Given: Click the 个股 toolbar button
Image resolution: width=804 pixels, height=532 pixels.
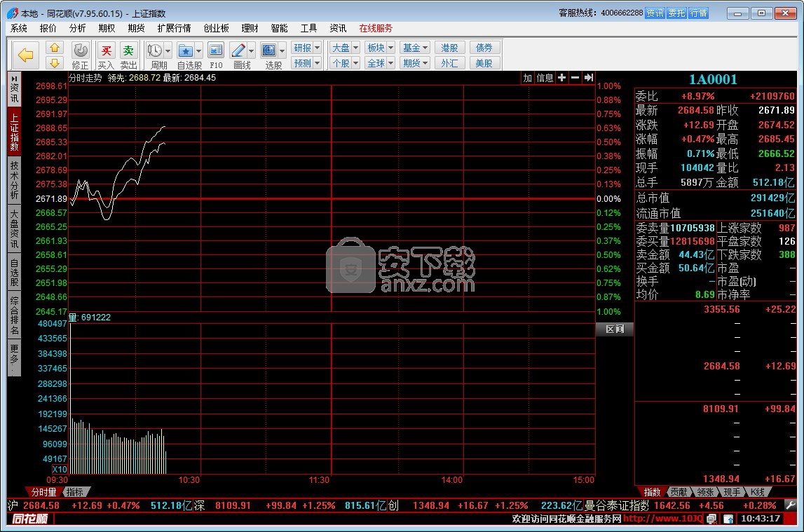Looking at the screenshot, I should (341, 63).
